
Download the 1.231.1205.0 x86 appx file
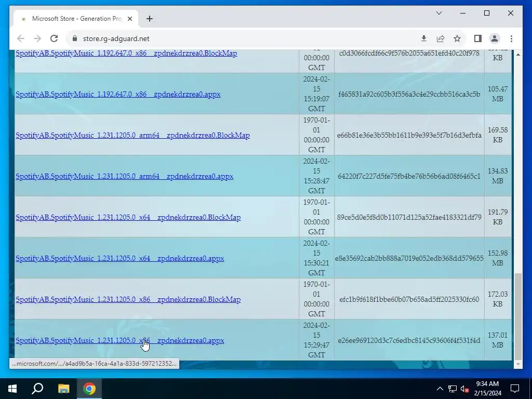pos(120,341)
